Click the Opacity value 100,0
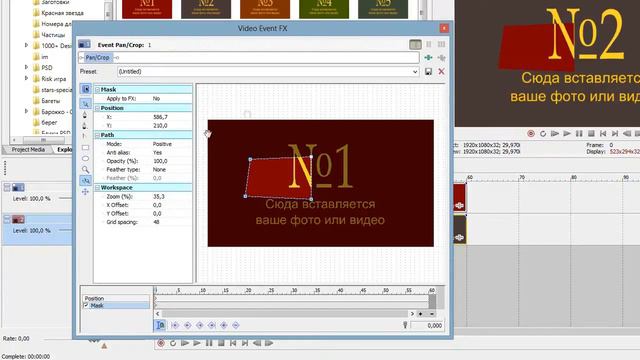Screen dimensions: 640x360 (x=160, y=161)
